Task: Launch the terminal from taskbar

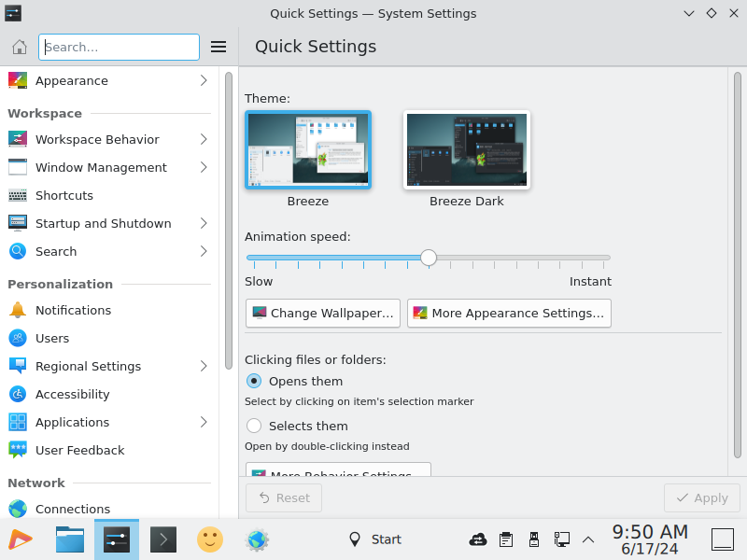Action: click(163, 539)
